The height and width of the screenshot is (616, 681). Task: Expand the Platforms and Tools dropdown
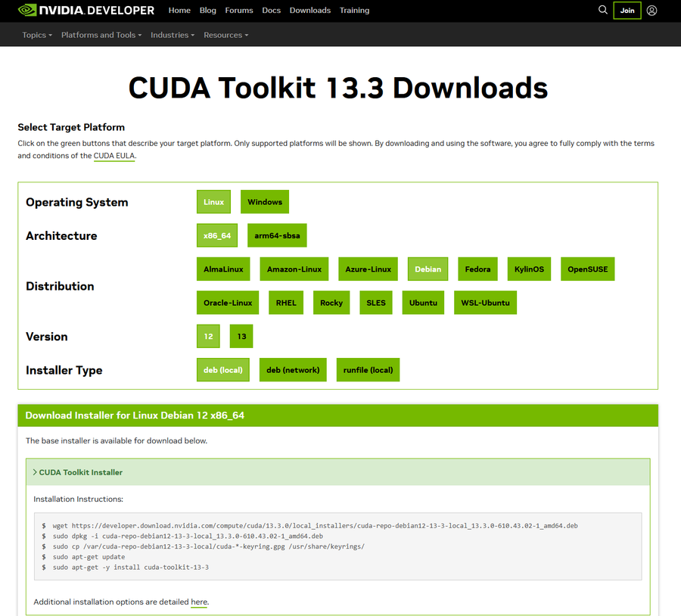[x=101, y=35]
